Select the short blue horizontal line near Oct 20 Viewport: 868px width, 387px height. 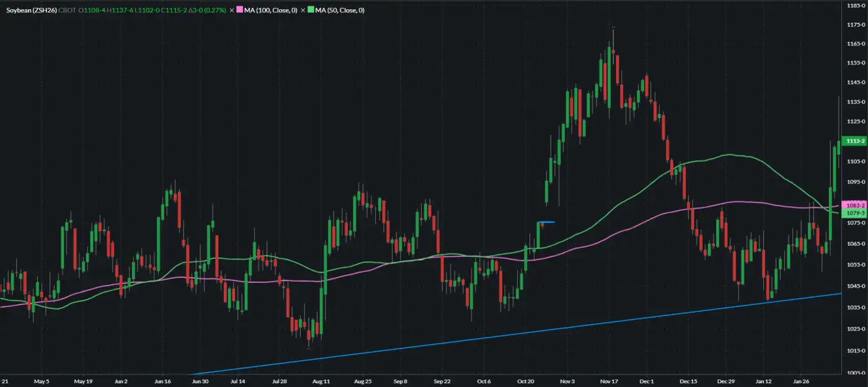(x=548, y=222)
